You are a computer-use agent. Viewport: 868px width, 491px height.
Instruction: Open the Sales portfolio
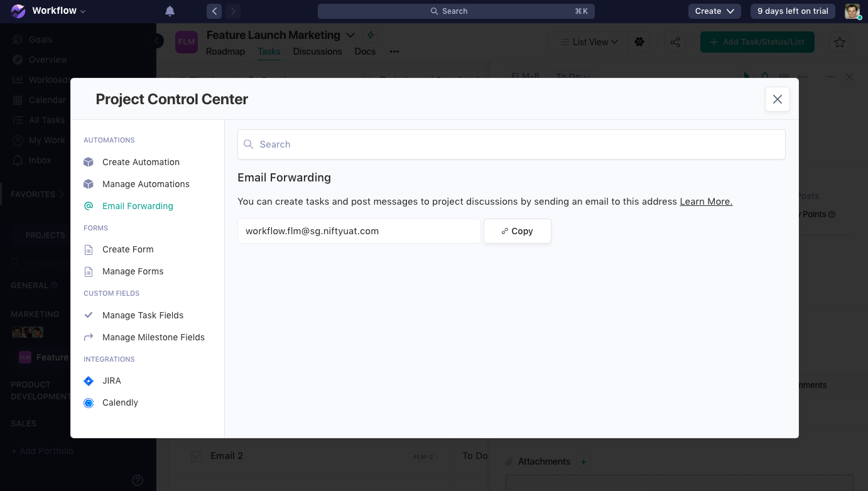24,424
